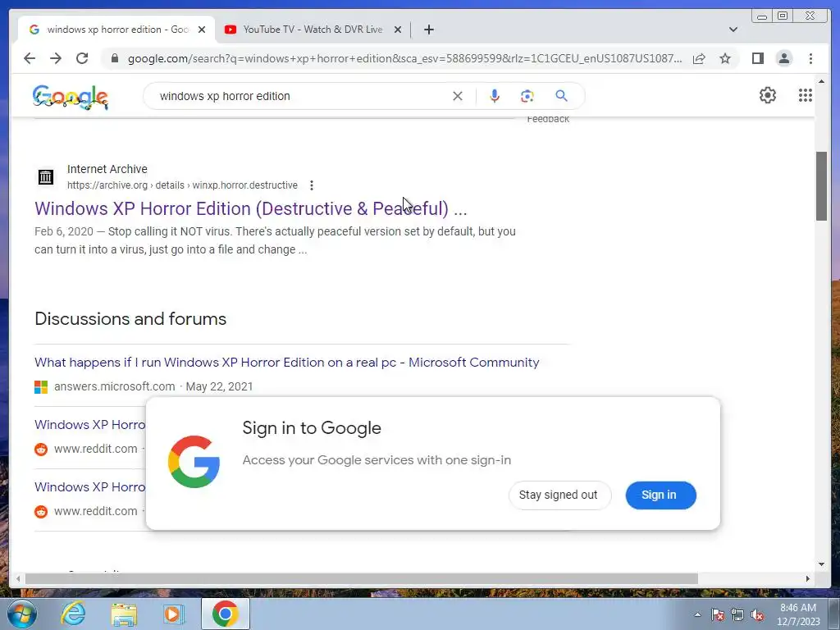This screenshot has height=630, width=840.
Task: Show hidden system tray icons
Action: (697, 615)
